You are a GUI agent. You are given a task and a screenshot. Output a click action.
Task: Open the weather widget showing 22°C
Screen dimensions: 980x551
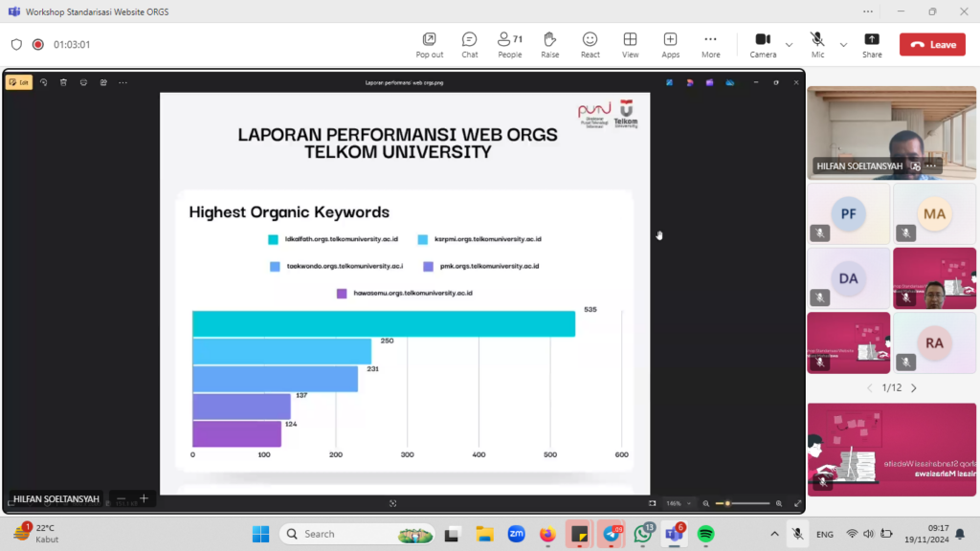[36, 534]
